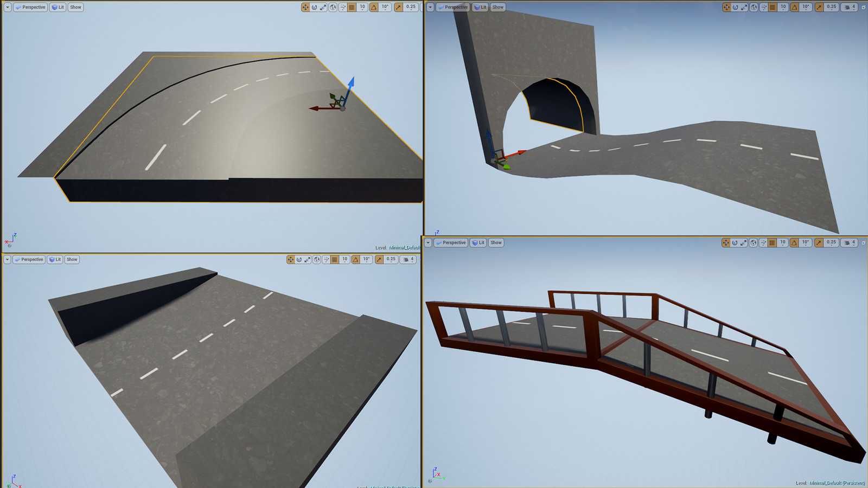Viewport: 868px width, 488px height.
Task: Toggle rotation snapping in tunnel viewport
Action: [x=794, y=7]
